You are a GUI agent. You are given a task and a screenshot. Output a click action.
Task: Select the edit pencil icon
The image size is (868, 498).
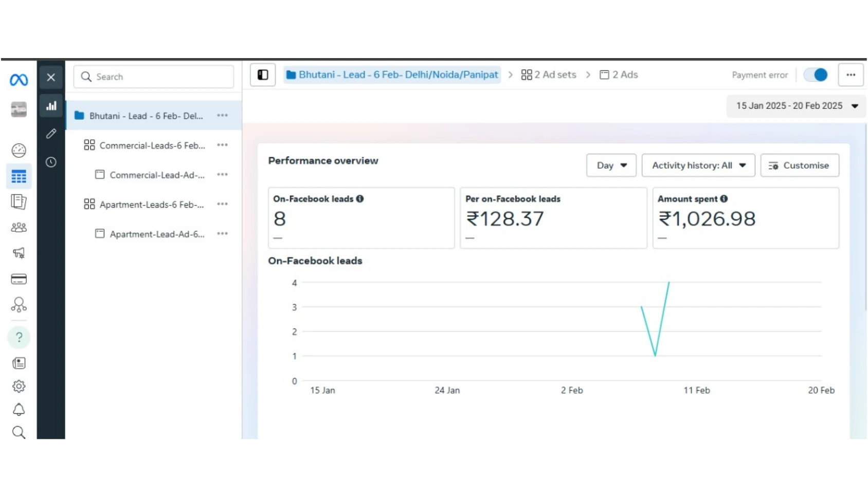pyautogui.click(x=51, y=134)
